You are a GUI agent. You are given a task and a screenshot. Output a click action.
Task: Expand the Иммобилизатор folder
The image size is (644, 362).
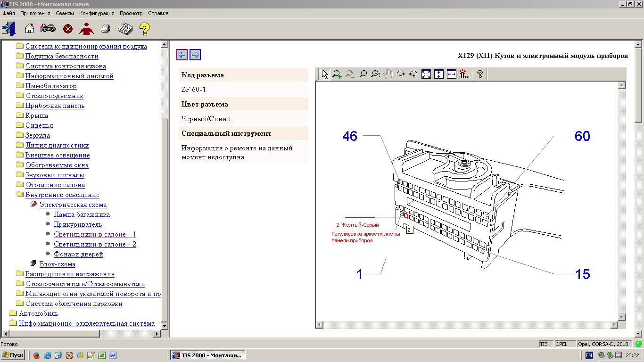(19, 86)
